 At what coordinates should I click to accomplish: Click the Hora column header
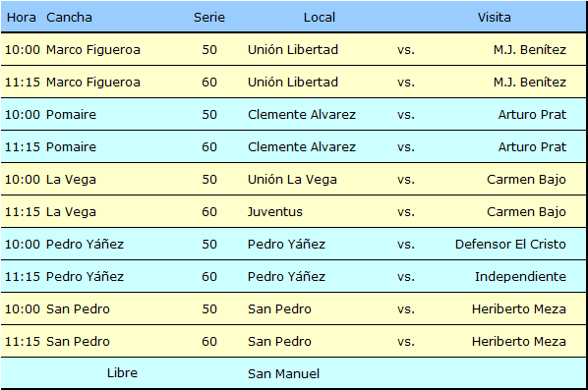(22, 18)
